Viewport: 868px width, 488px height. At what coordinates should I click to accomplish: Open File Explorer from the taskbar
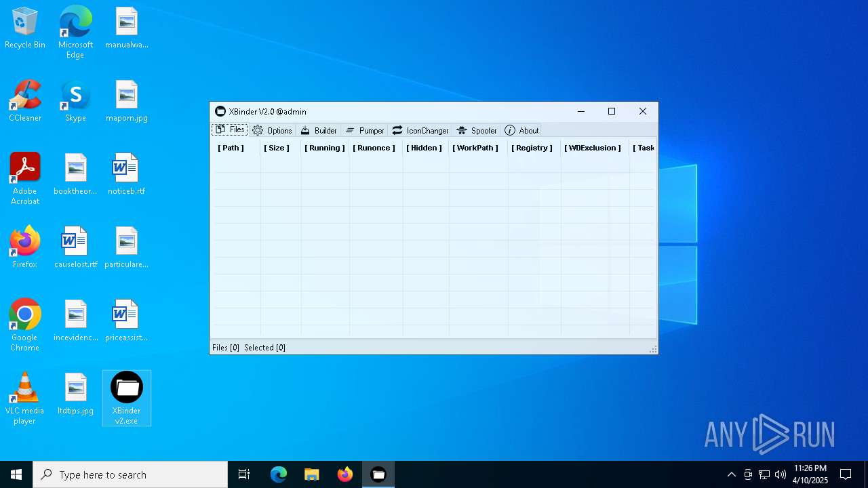pos(312,474)
